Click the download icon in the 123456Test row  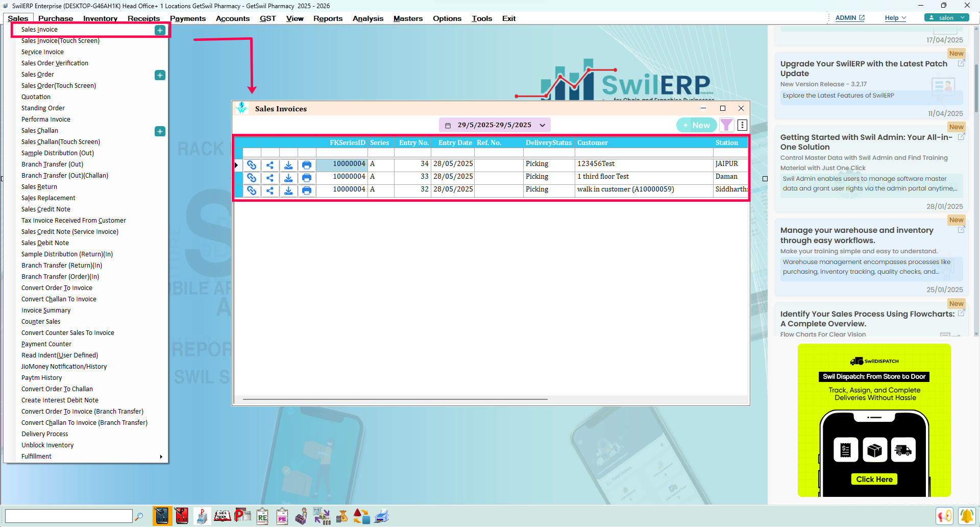288,164
